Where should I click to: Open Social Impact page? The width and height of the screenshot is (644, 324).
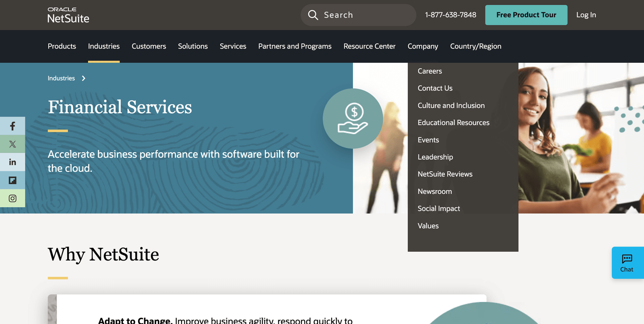coord(439,209)
